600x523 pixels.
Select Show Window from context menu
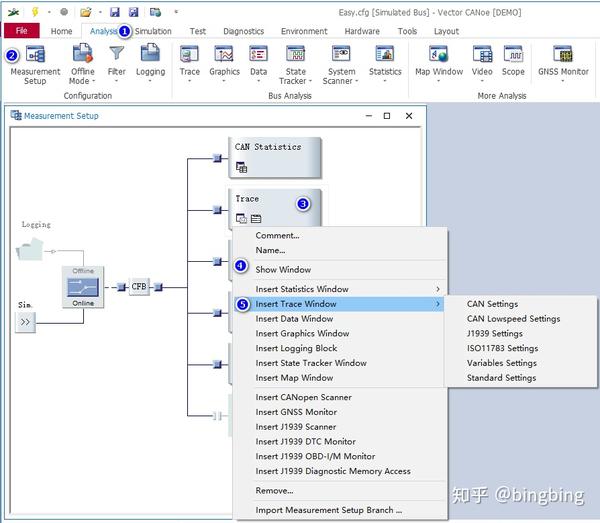tap(283, 270)
